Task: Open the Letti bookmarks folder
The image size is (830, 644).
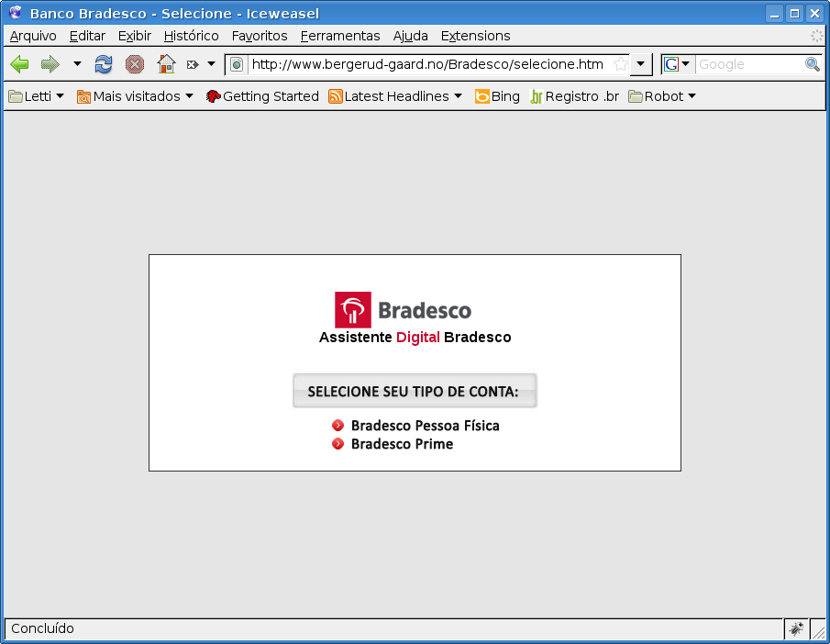Action: click(36, 96)
